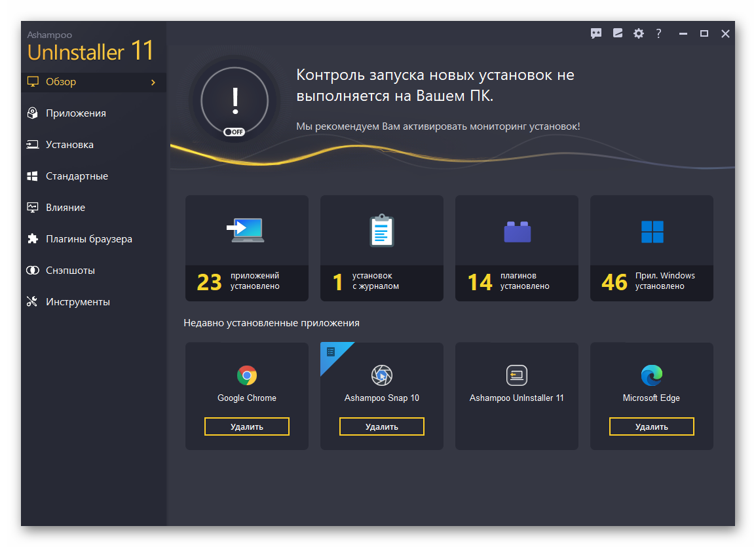Click the monitoring recommendation text
This screenshot has width=756, height=547.
click(438, 126)
